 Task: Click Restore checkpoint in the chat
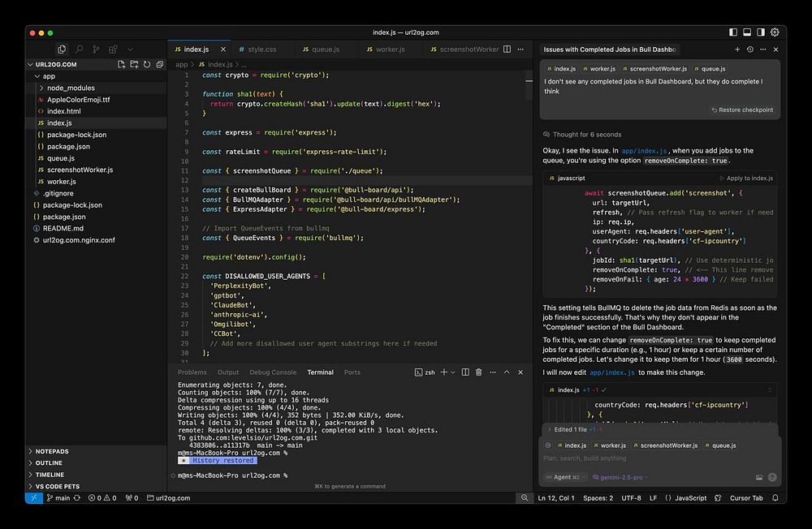[741, 110]
